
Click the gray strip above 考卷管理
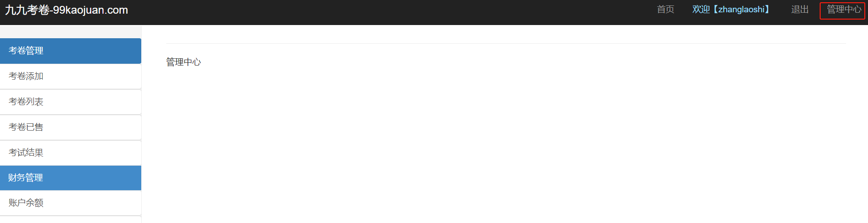click(71, 31)
